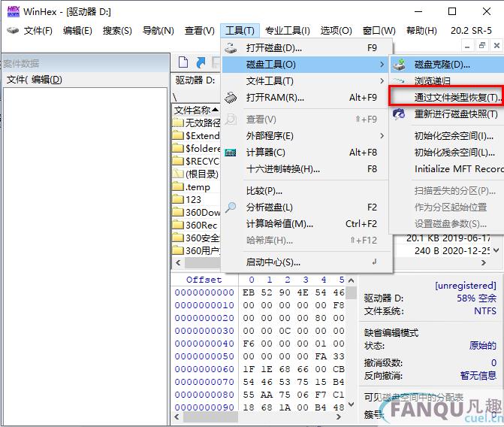Click the 58% 空余 value
Viewport: 504px width, 427px height.
click(x=476, y=298)
